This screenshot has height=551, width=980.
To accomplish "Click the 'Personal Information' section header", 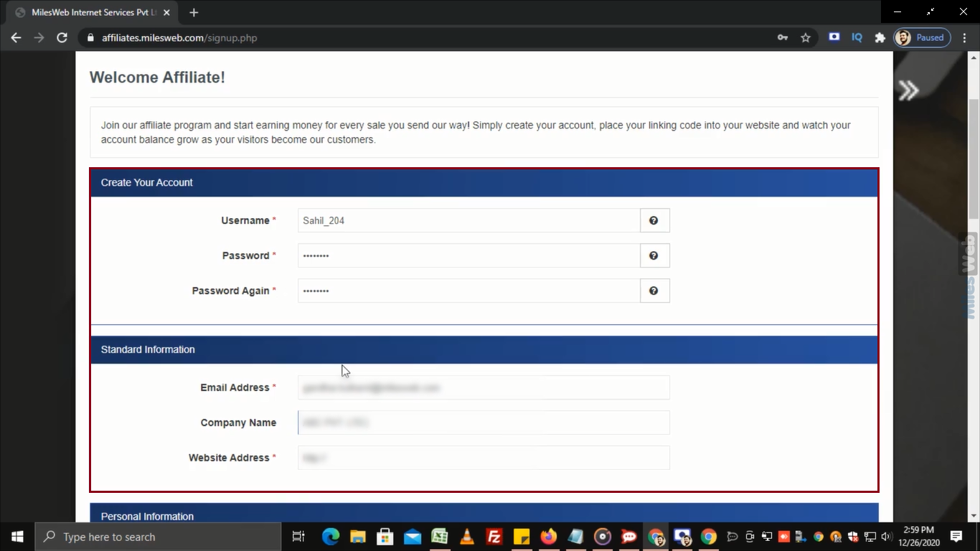I will coord(484,514).
